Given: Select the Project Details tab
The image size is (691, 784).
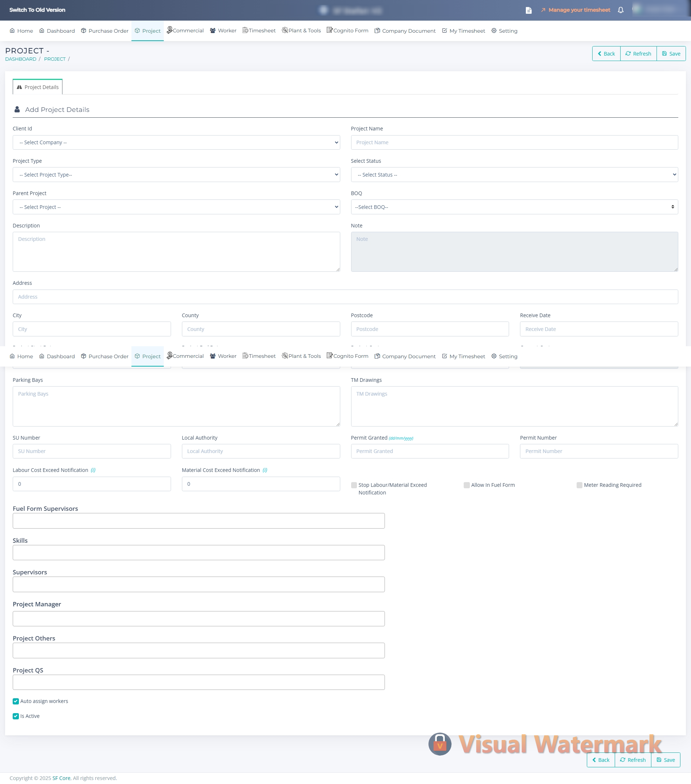Looking at the screenshot, I should pyautogui.click(x=37, y=87).
